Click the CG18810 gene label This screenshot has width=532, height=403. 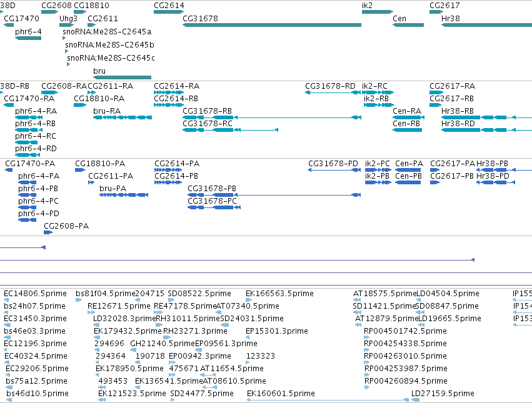coord(92,6)
